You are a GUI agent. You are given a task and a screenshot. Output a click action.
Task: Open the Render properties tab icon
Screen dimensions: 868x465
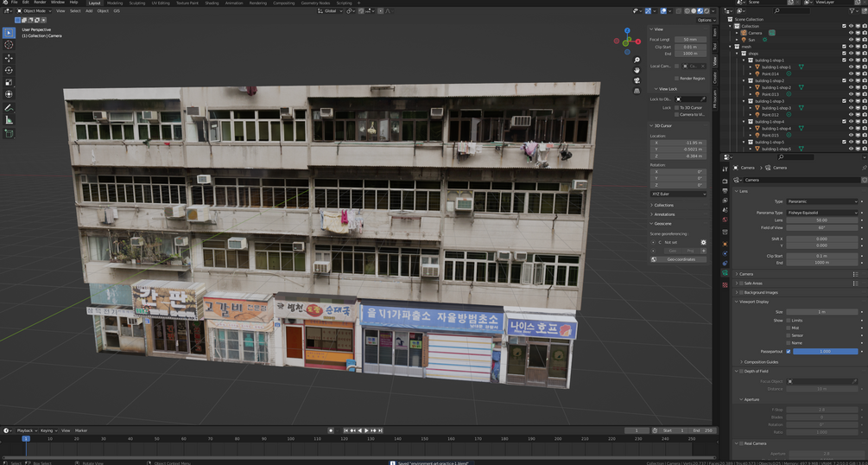(x=725, y=182)
